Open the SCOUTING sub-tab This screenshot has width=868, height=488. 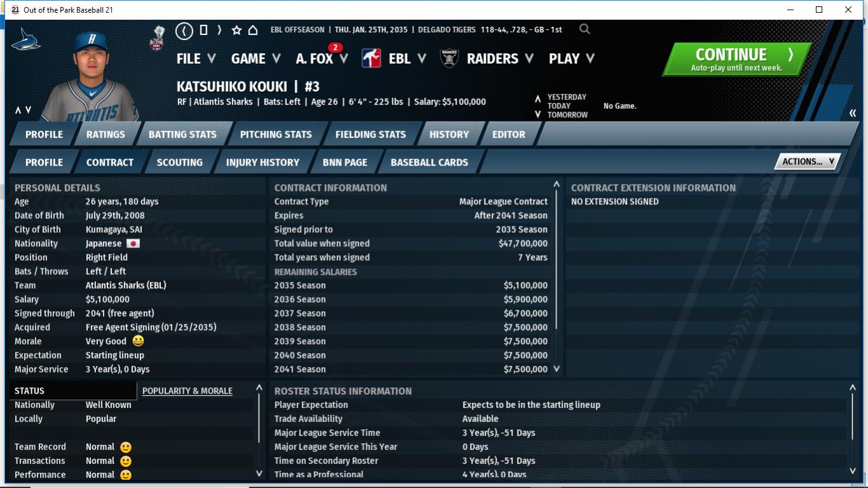pos(180,162)
